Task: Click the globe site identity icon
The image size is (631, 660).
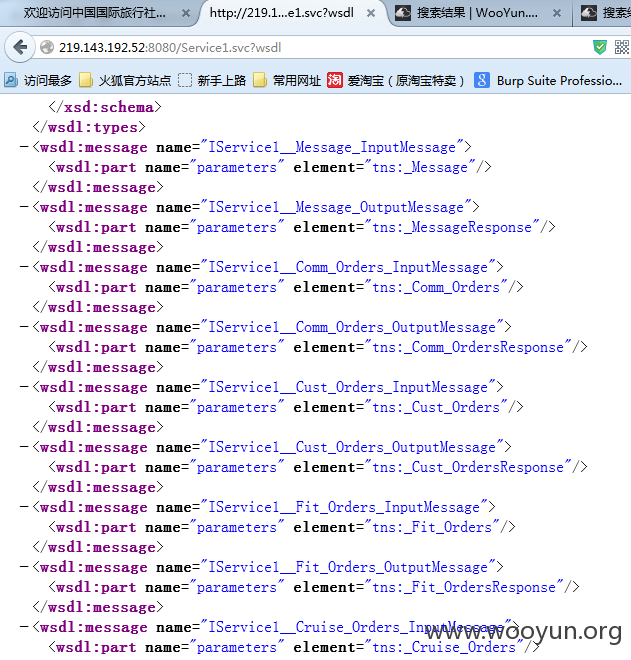Action: pyautogui.click(x=47, y=47)
